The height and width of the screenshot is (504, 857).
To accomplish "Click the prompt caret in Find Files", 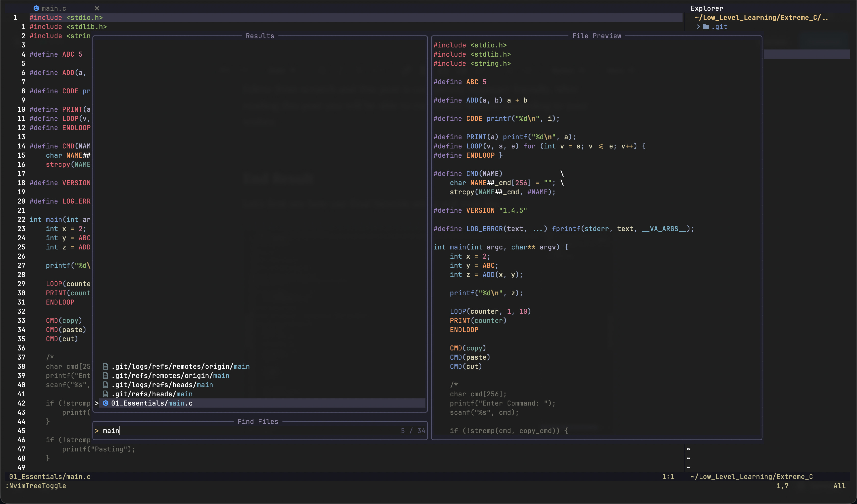I will [97, 431].
